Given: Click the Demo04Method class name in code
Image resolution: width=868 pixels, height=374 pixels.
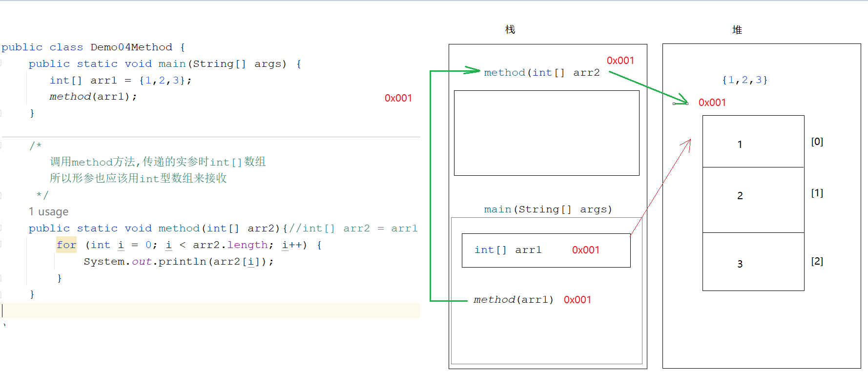Looking at the screenshot, I should (x=131, y=47).
